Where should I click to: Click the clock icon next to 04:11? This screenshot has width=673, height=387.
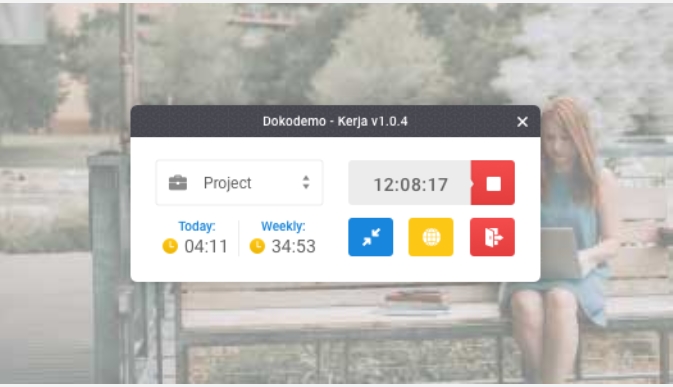click(170, 246)
